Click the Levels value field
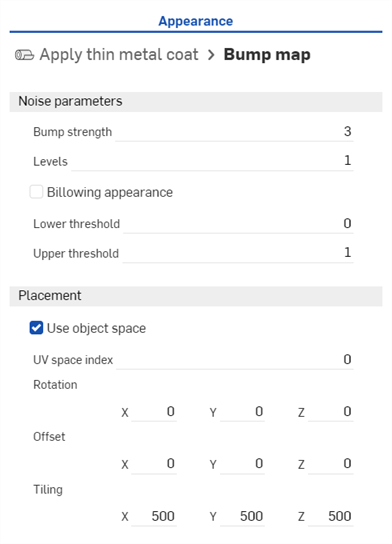The image size is (392, 544). 212,161
